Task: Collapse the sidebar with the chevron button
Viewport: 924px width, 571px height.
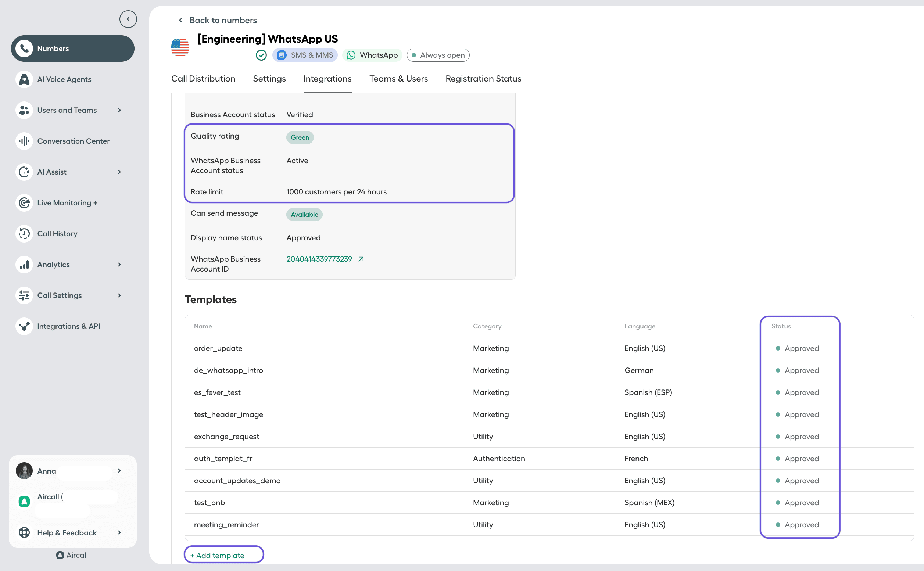Action: click(x=128, y=19)
